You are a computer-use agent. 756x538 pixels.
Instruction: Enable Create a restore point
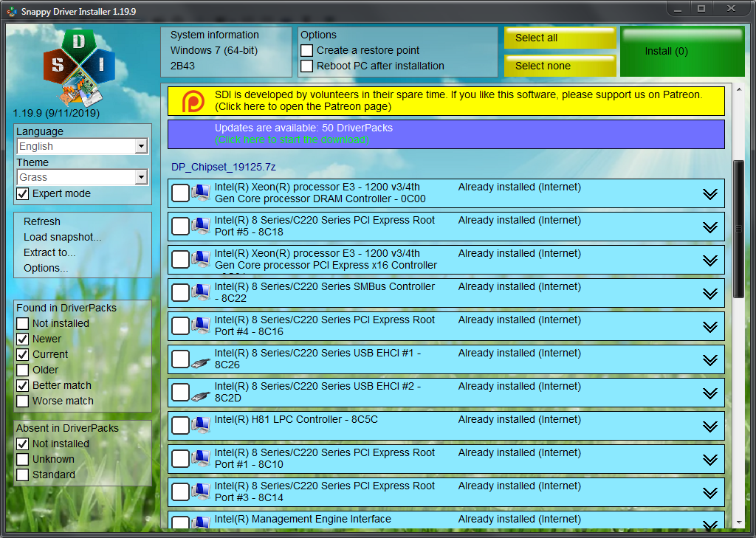point(306,51)
